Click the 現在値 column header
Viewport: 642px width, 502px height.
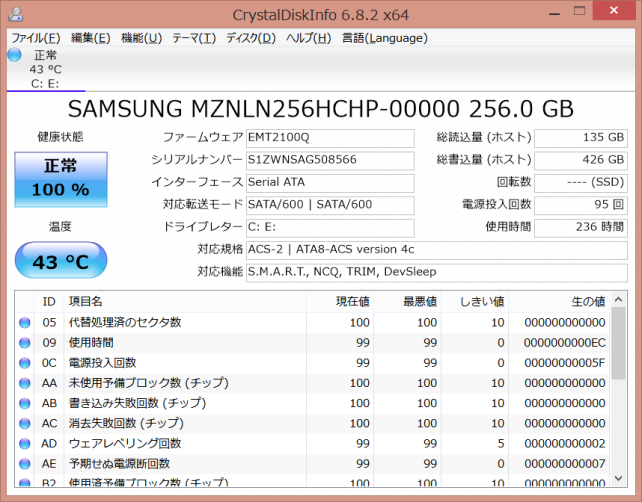[x=340, y=302]
